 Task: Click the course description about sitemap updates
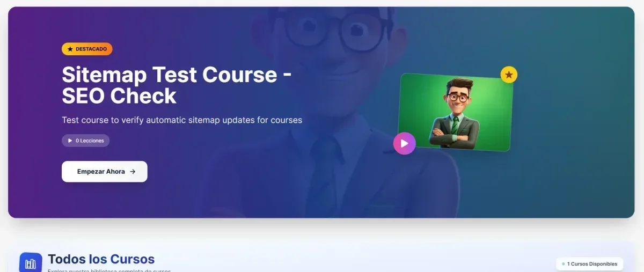(x=182, y=120)
